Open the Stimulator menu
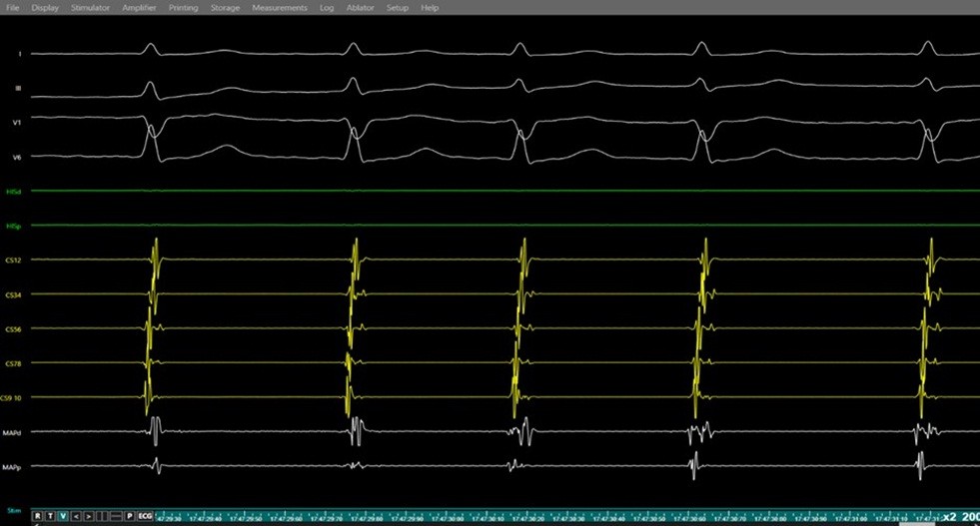The image size is (980, 526). tap(91, 8)
